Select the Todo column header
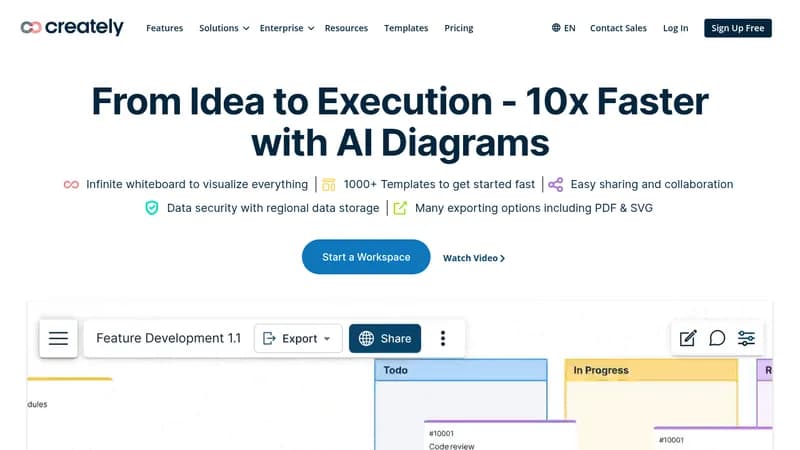The height and width of the screenshot is (450, 800). pos(461,370)
